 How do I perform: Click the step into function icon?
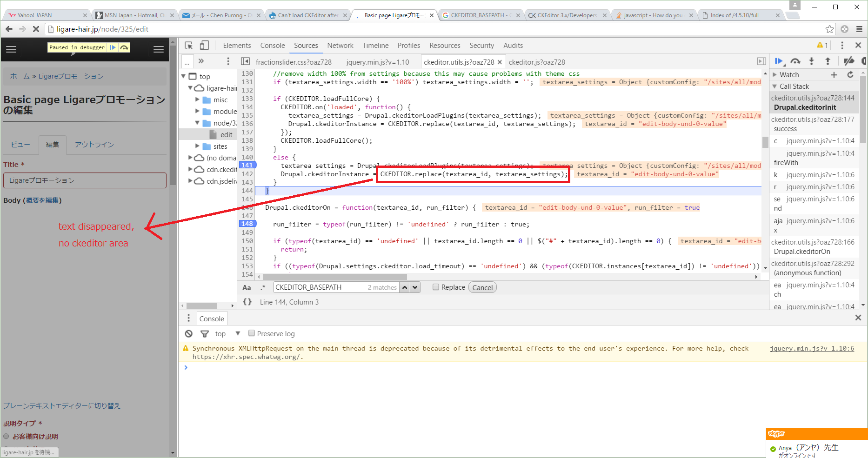click(811, 61)
